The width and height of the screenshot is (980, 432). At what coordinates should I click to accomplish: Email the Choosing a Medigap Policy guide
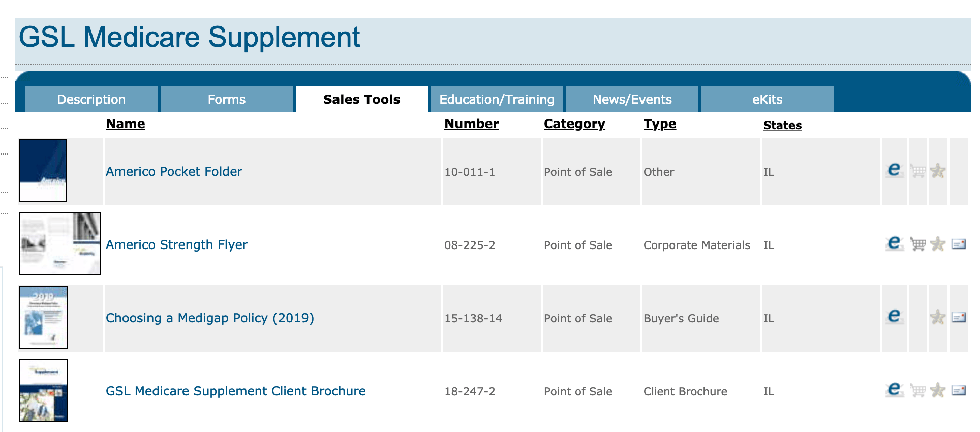959,318
